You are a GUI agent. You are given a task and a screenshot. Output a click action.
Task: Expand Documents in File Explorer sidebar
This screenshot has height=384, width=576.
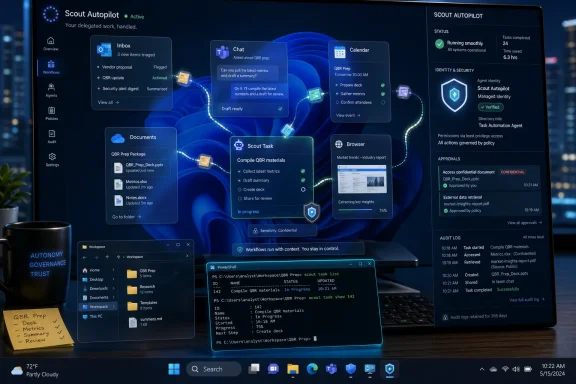pos(114,297)
